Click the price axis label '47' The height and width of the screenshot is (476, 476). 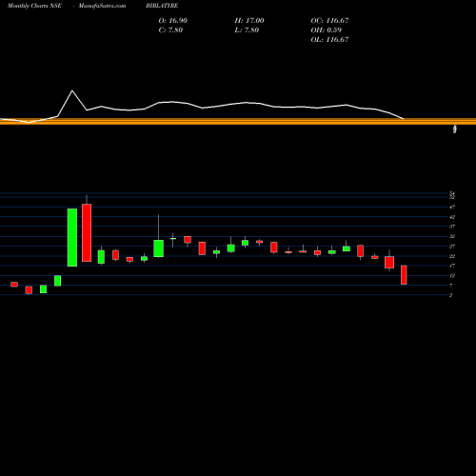[x=452, y=208]
